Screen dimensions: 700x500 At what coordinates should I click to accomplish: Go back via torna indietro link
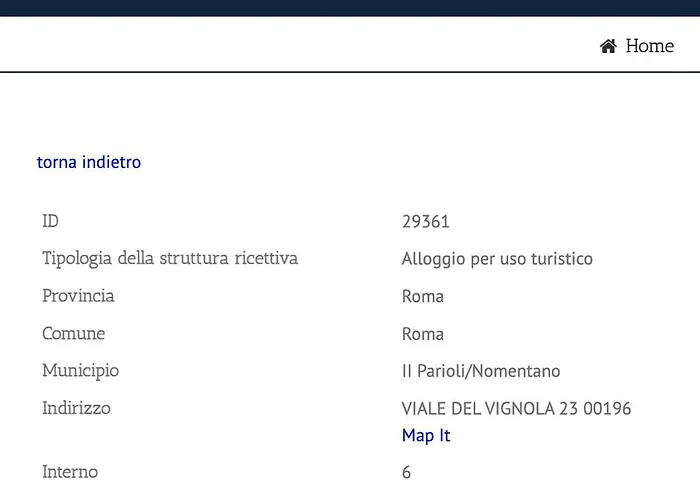[x=89, y=162]
